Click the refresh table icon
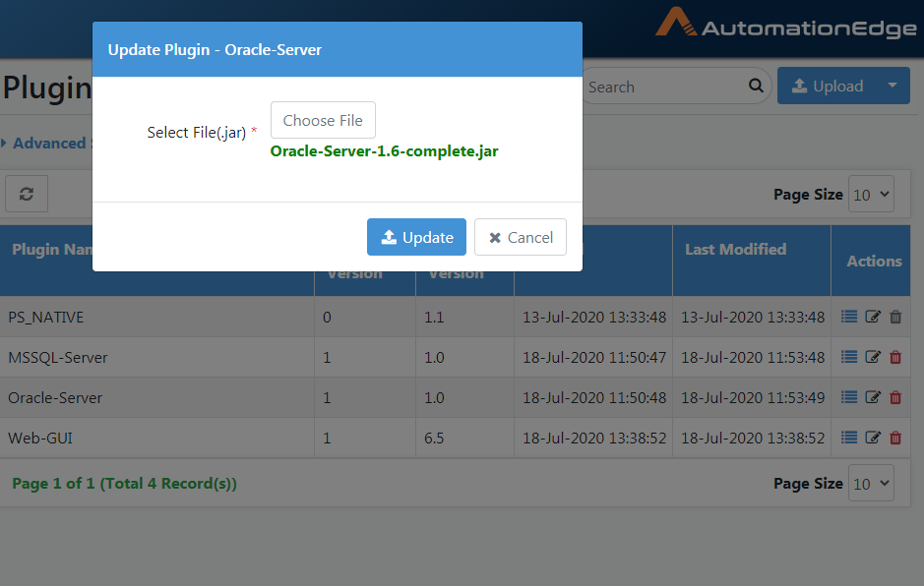924x586 pixels. [27, 194]
